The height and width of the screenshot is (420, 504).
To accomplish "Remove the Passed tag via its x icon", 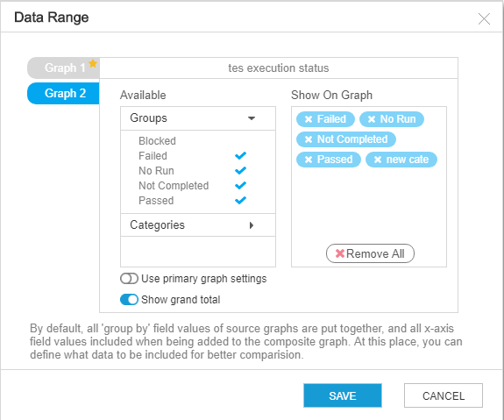I will coord(309,160).
